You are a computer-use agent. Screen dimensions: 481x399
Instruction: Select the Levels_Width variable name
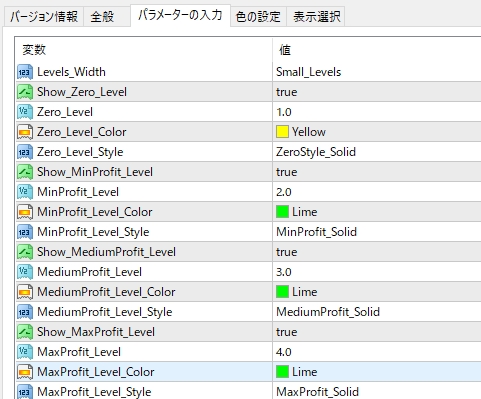[x=71, y=72]
